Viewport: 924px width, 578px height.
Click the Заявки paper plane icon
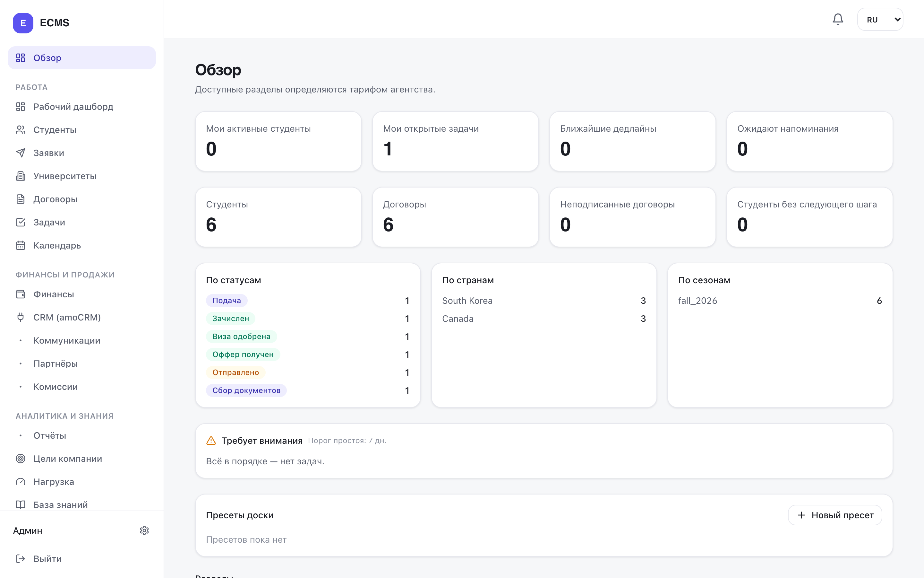point(21,153)
